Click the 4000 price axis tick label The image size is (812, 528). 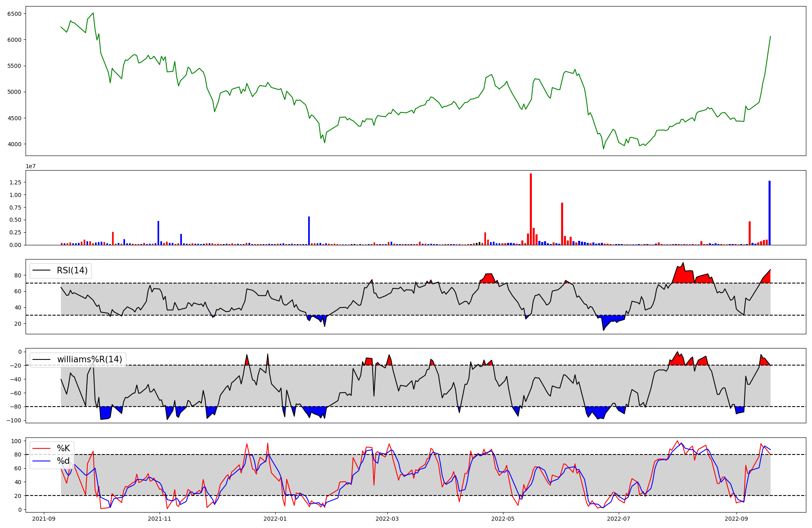click(14, 144)
